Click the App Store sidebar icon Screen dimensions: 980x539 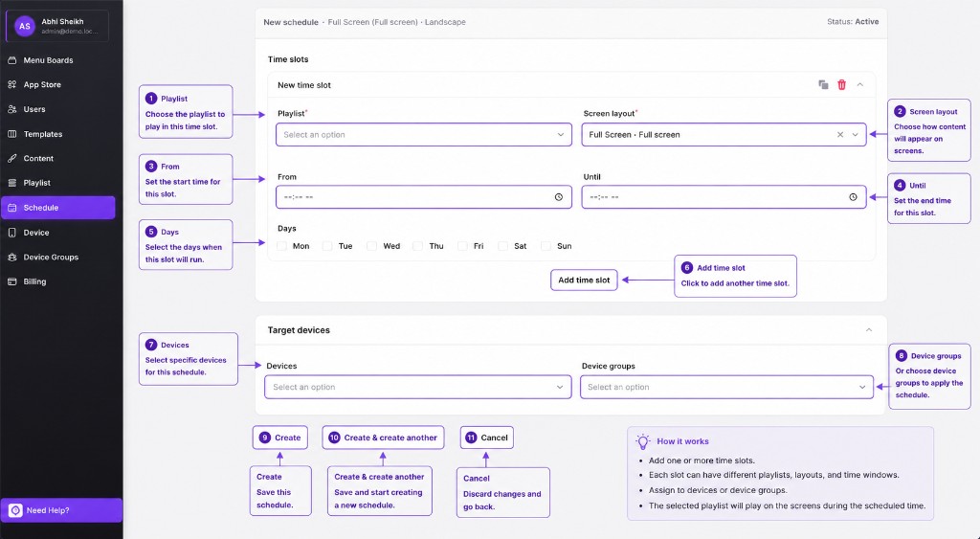coord(11,84)
